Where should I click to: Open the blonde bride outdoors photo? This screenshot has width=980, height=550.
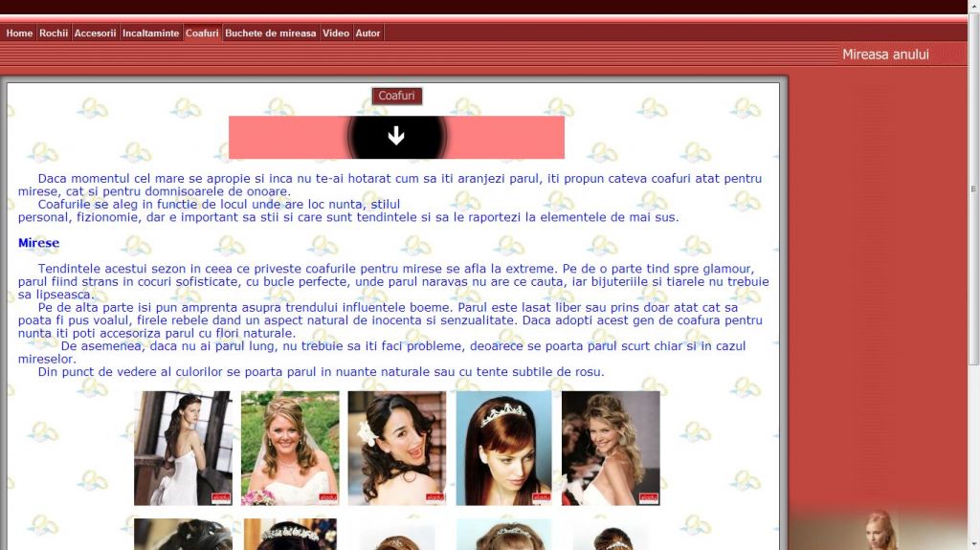(290, 448)
